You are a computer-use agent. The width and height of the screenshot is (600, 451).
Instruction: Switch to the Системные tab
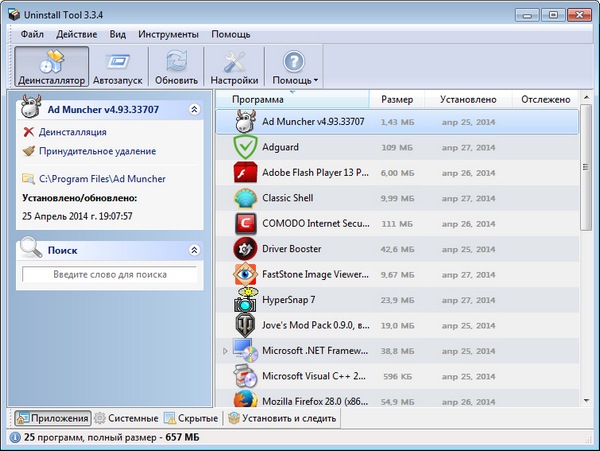coord(126,418)
